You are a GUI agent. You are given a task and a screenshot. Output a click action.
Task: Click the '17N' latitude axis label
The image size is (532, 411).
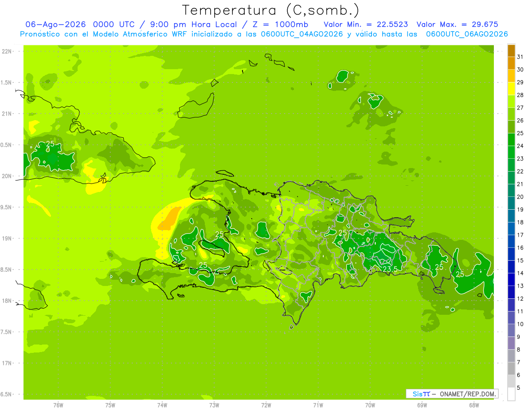point(7,363)
